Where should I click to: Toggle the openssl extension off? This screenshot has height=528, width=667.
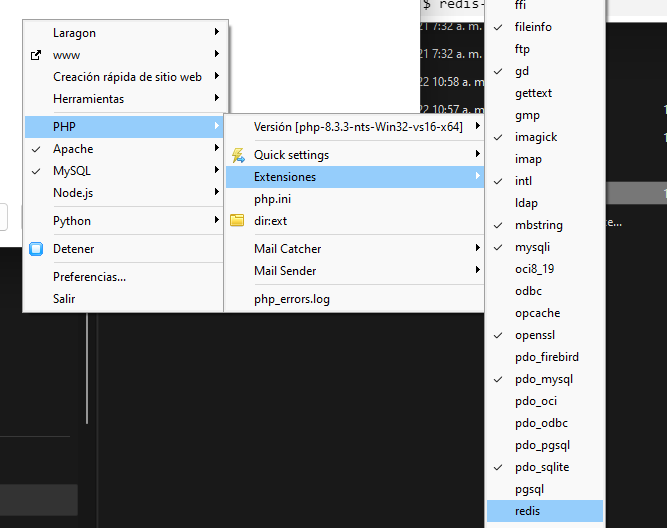[545, 335]
